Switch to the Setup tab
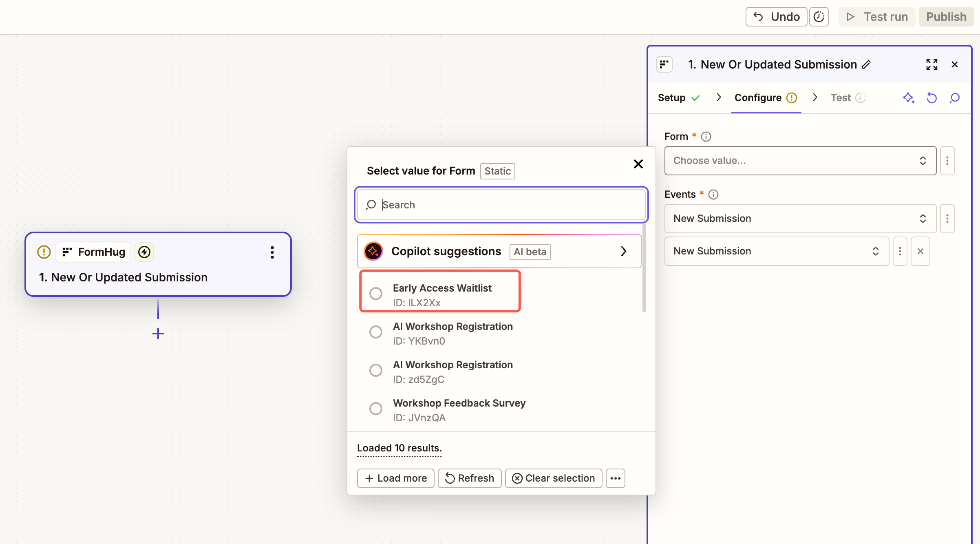Image resolution: width=980 pixels, height=544 pixels. click(679, 98)
